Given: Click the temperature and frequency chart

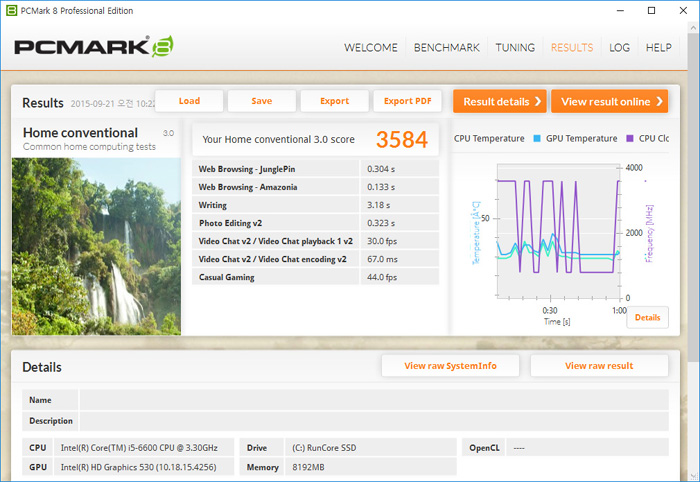Looking at the screenshot, I should click(558, 231).
